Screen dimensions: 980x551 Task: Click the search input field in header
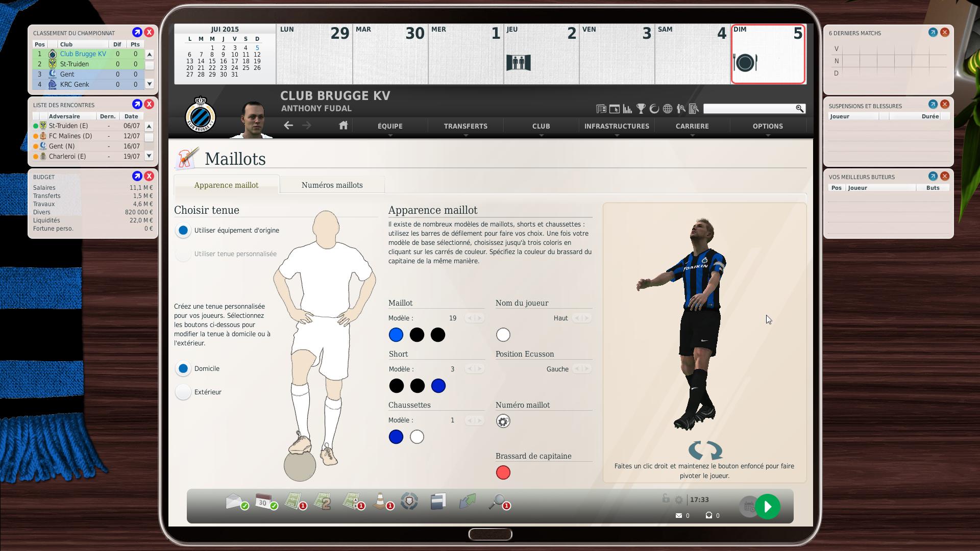(749, 109)
